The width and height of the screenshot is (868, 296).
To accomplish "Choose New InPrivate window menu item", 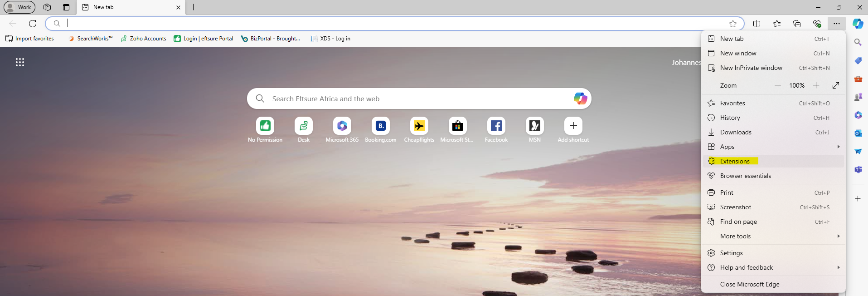I will (751, 68).
